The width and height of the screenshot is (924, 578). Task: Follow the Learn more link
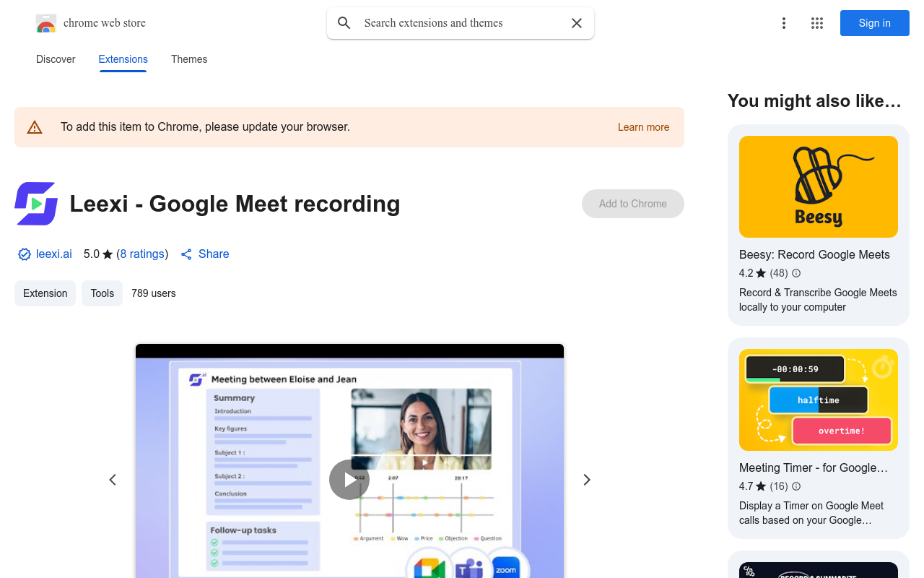[x=643, y=127]
